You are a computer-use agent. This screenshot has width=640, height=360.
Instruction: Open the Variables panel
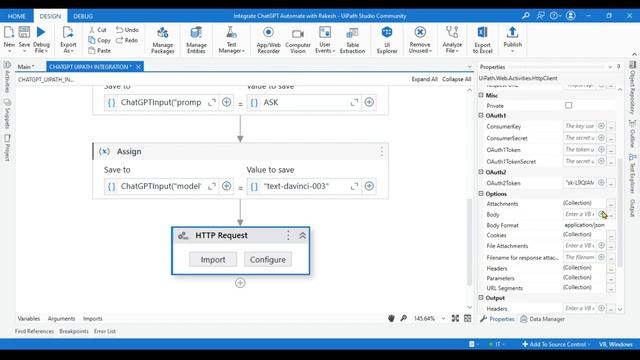(29, 318)
